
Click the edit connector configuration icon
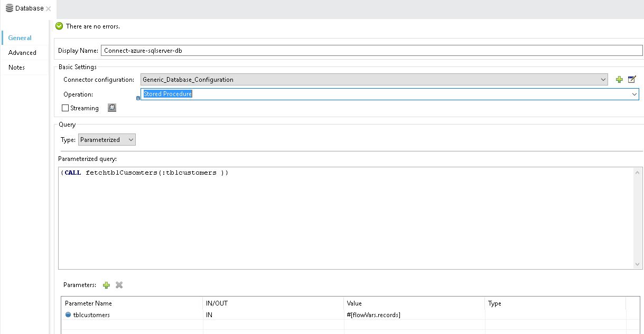632,80
